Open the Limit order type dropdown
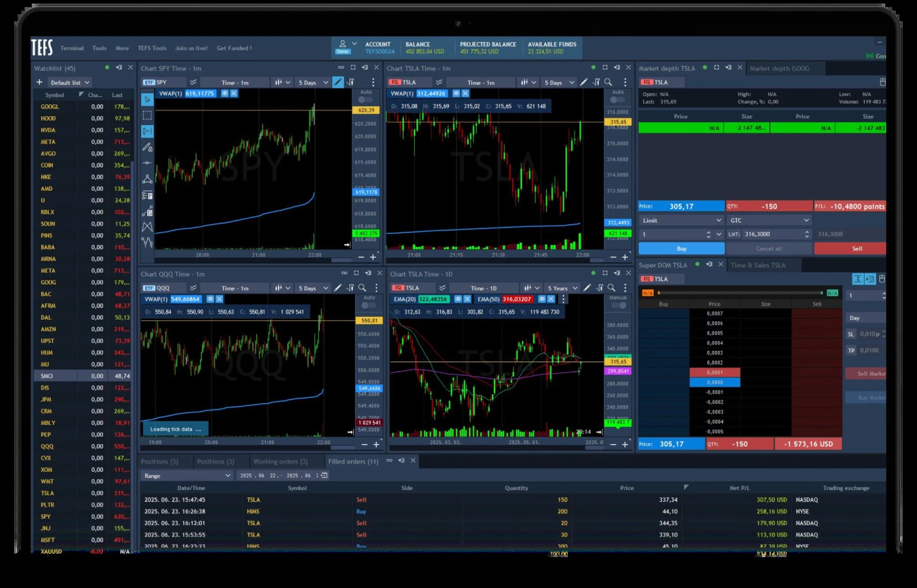The height and width of the screenshot is (588, 917). point(681,220)
